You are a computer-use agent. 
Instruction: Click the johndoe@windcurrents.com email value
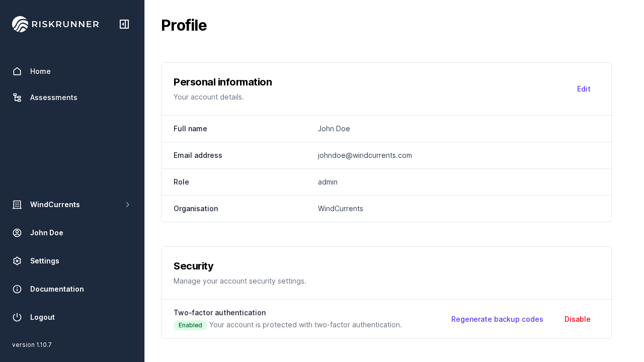tap(365, 155)
